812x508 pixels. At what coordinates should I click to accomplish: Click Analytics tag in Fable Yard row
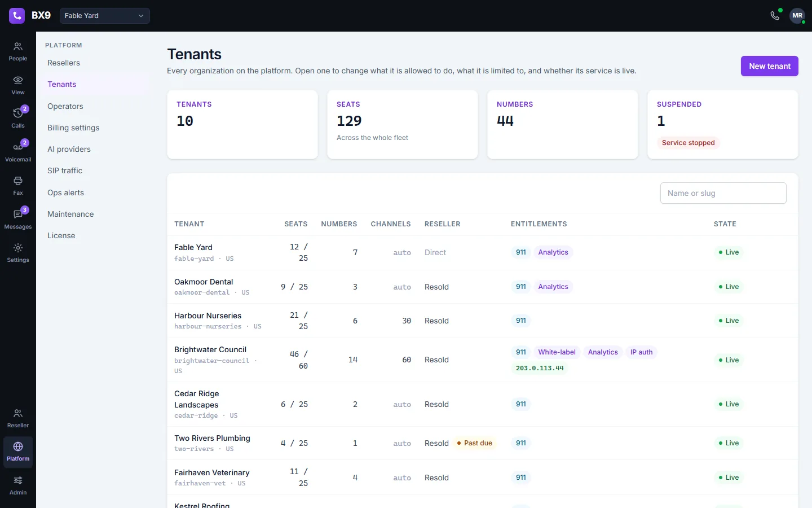click(x=553, y=252)
